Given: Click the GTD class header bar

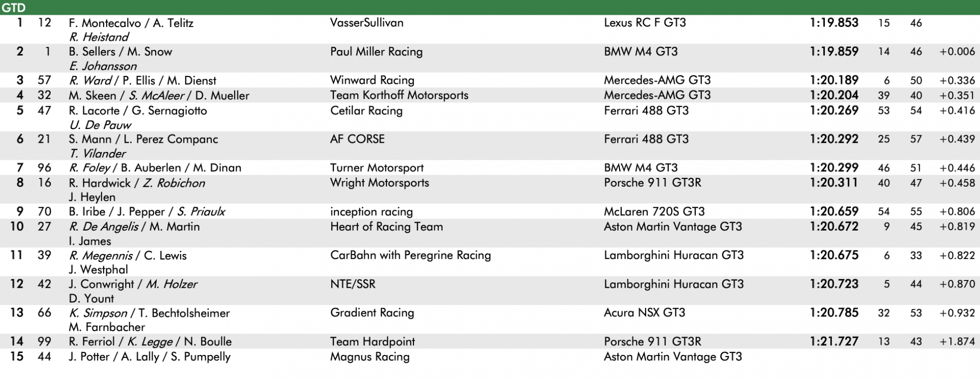Looking at the screenshot, I should coord(490,7).
